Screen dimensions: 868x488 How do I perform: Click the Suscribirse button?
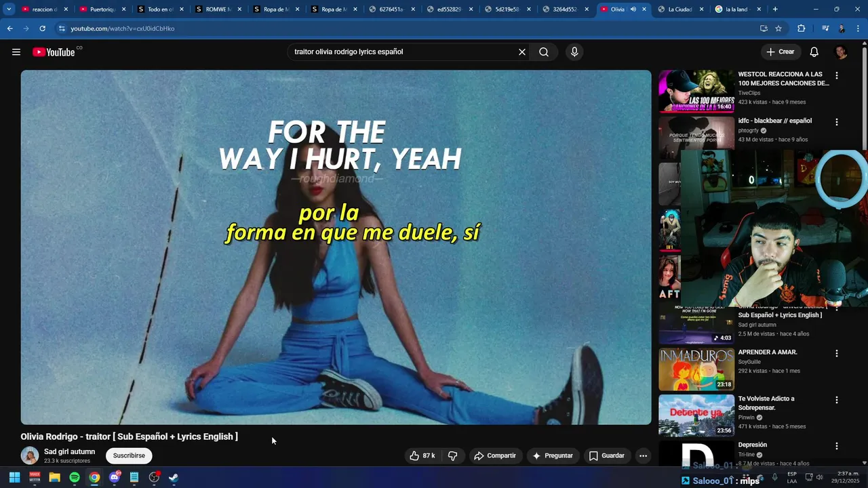(x=129, y=455)
